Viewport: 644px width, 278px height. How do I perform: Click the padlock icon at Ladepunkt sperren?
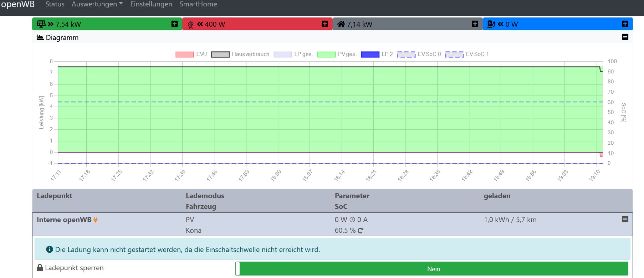pyautogui.click(x=40, y=268)
